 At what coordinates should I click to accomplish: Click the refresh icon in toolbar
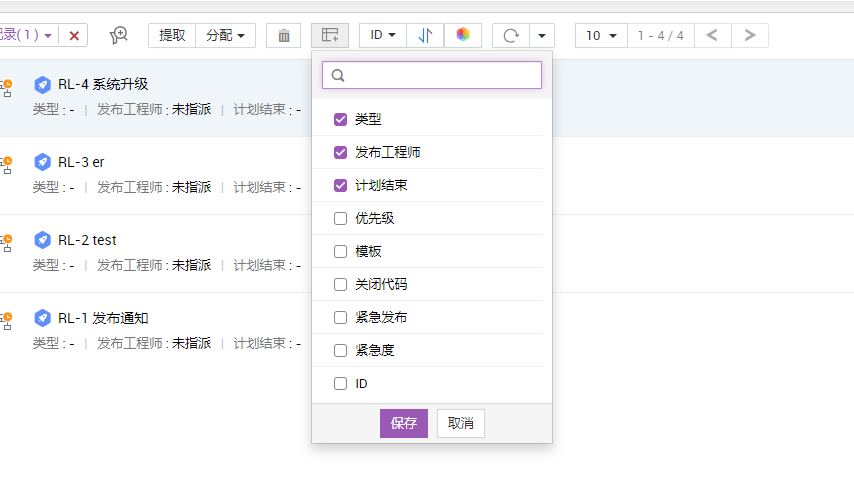coord(511,36)
